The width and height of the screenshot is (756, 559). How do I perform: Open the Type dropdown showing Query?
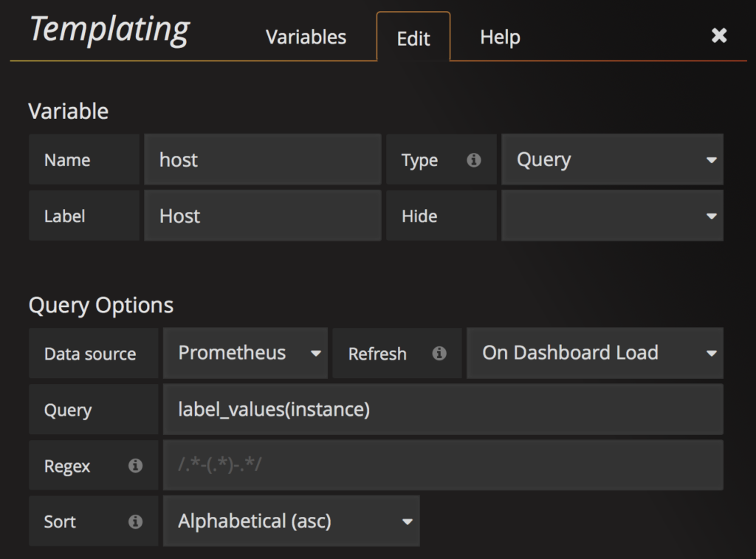click(x=613, y=159)
